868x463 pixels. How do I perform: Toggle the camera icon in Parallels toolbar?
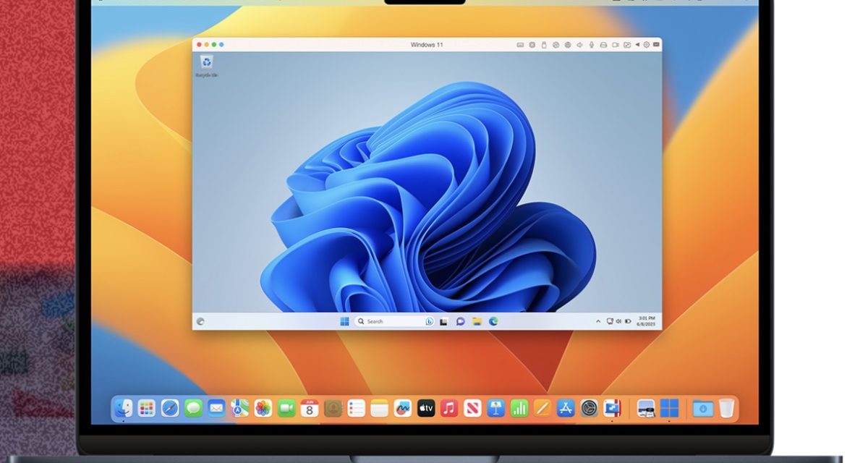615,45
